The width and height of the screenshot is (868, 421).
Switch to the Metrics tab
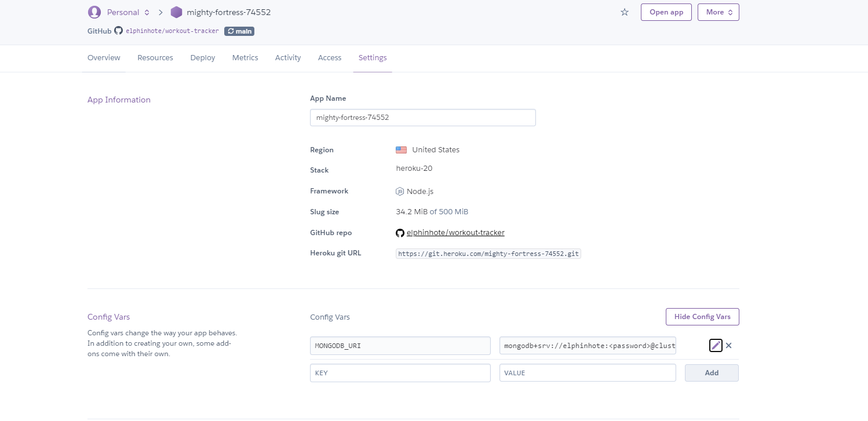point(245,57)
